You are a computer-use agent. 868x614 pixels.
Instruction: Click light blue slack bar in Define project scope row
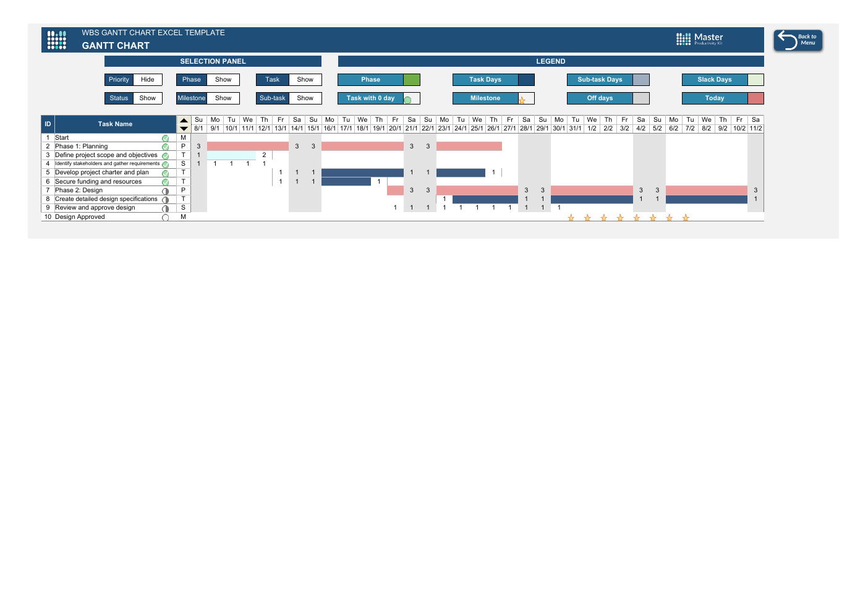pos(231,155)
